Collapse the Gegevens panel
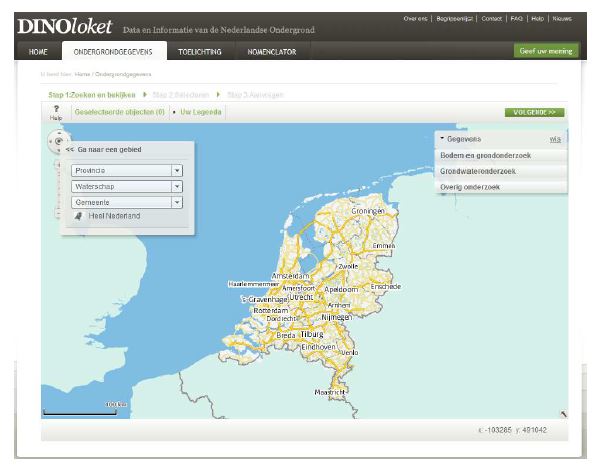 coord(442,139)
